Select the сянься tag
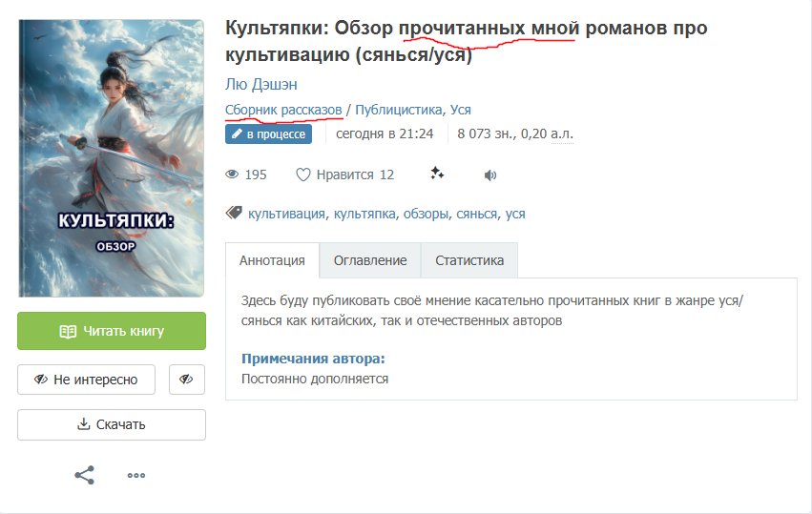The height and width of the screenshot is (514, 812). 476,214
